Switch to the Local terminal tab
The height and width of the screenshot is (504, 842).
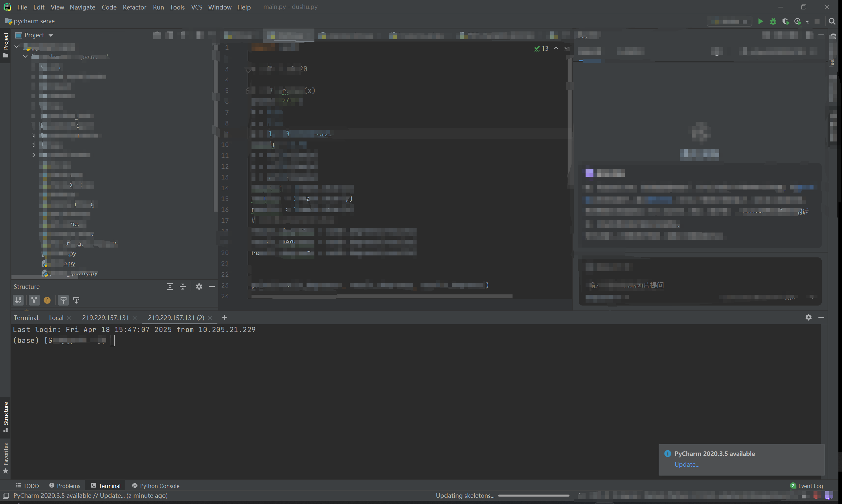pos(56,318)
